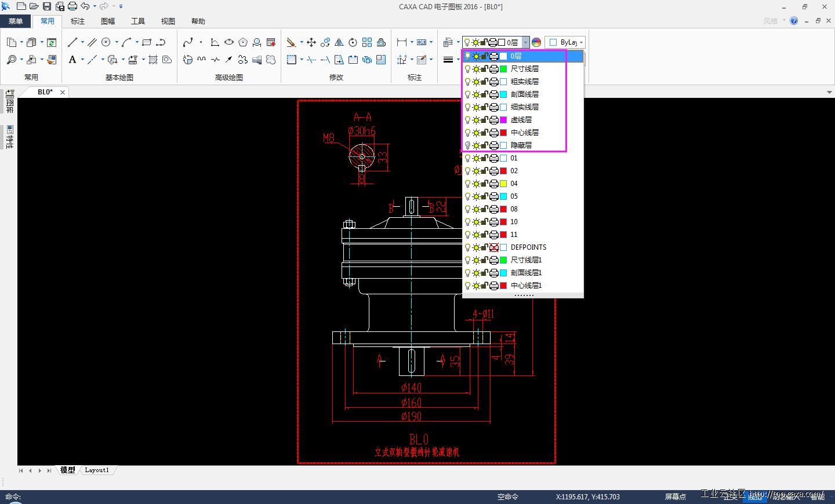Select the Spline curve tool

tap(188, 42)
